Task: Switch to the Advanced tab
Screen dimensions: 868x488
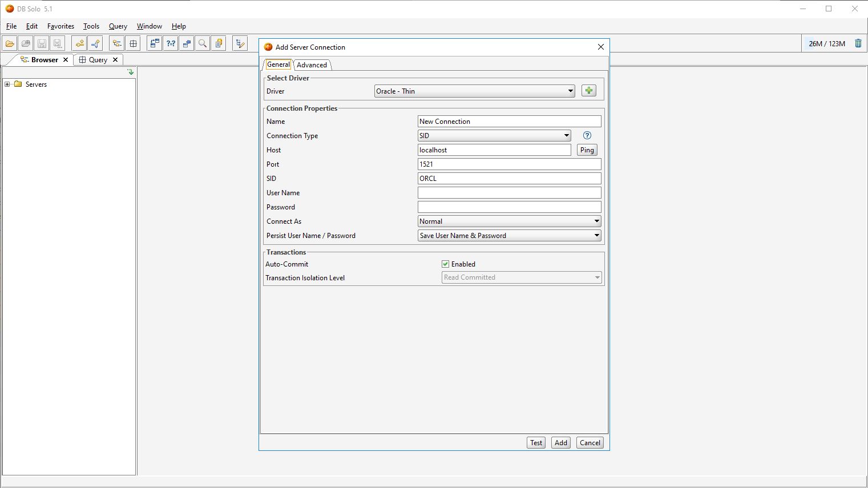Action: tap(312, 64)
